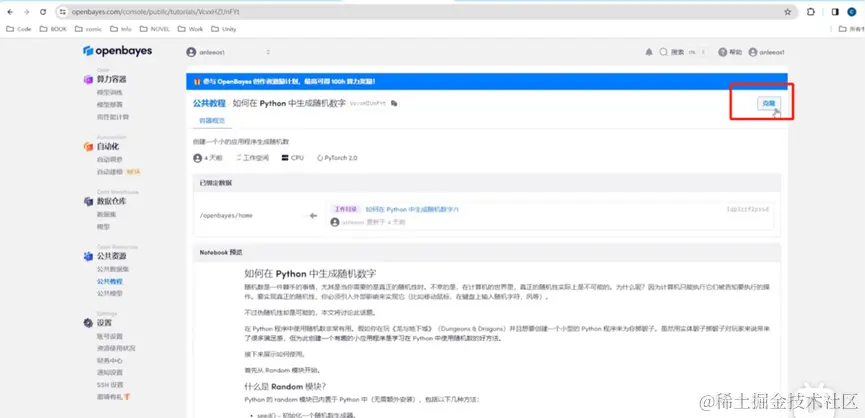Open the NOVEL bookmarks folder
865x418 pixels.
click(x=155, y=29)
